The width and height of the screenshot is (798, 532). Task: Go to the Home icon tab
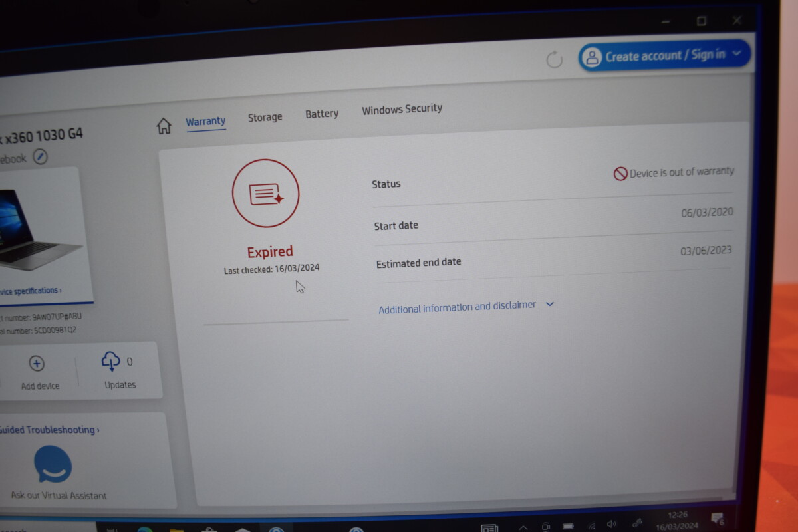click(x=164, y=126)
